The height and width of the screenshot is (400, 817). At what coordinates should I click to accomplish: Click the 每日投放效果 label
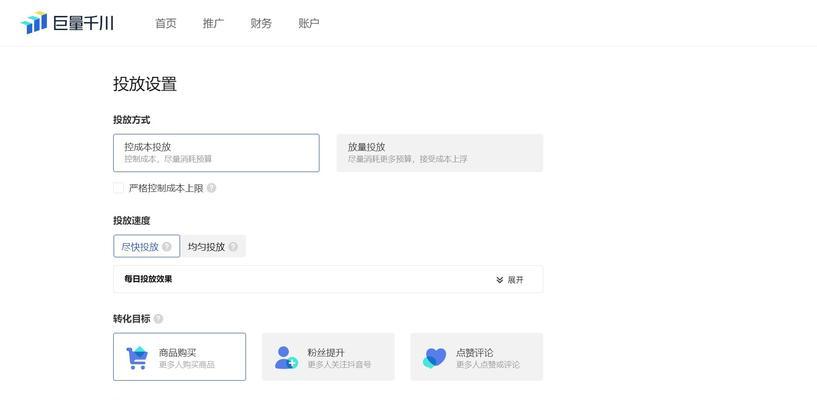coord(148,279)
